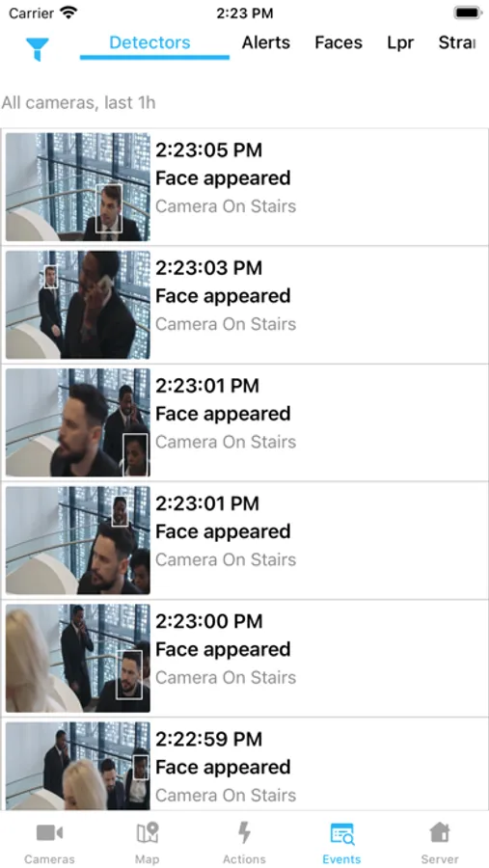The width and height of the screenshot is (489, 868).
Task: Switch to the Lpr tab
Action: point(400,42)
